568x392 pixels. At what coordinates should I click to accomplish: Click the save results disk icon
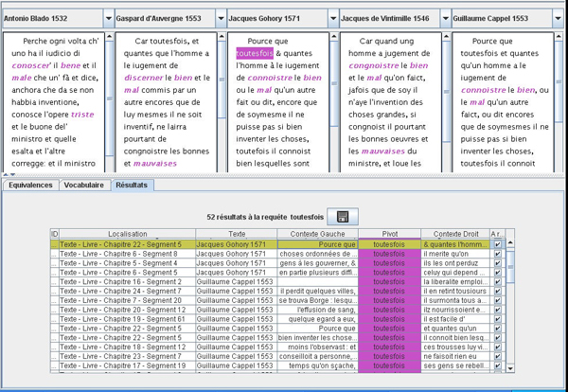tap(342, 217)
